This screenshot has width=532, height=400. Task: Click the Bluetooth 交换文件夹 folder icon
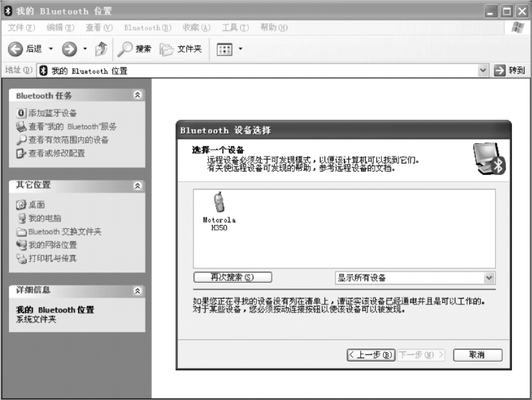pos(21,232)
